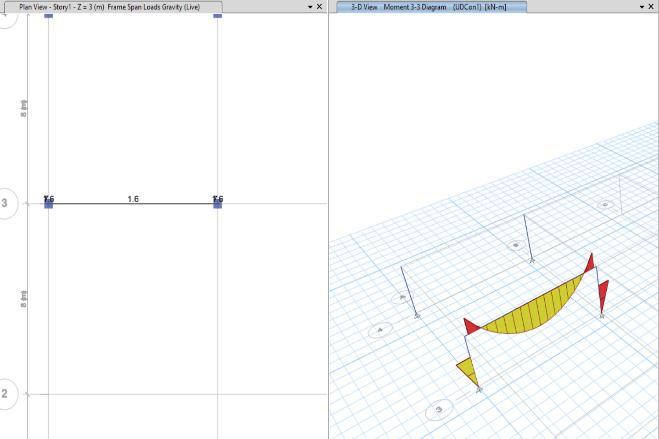The height and width of the screenshot is (439, 659).
Task: Select the top-right column in Plan View
Action: point(218,16)
